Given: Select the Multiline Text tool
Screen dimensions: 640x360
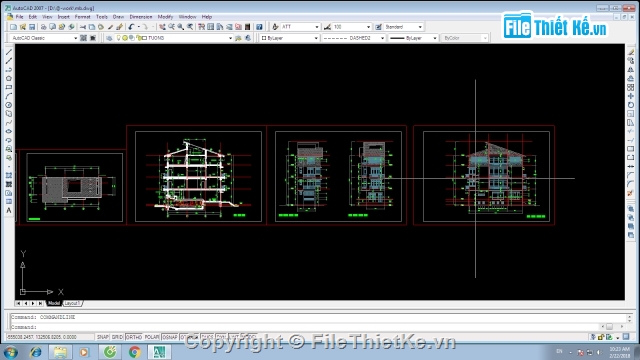Looking at the screenshot, I should (9, 210).
